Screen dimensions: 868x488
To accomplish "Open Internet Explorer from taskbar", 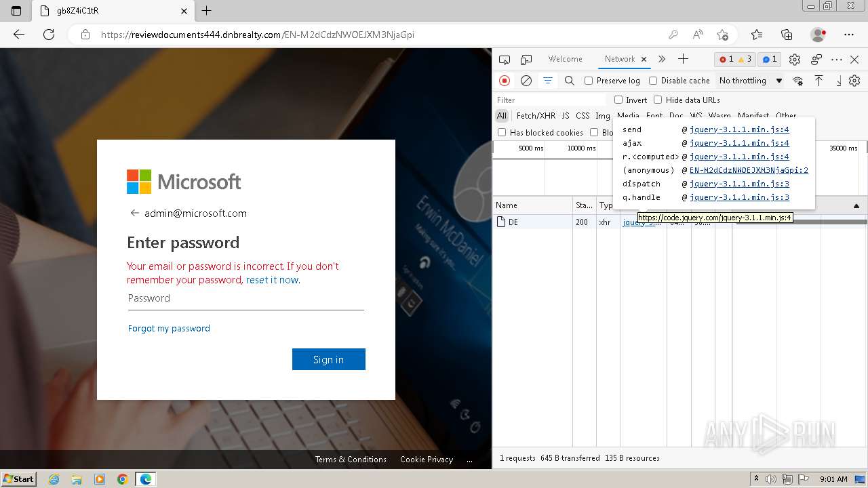I will click(x=54, y=479).
